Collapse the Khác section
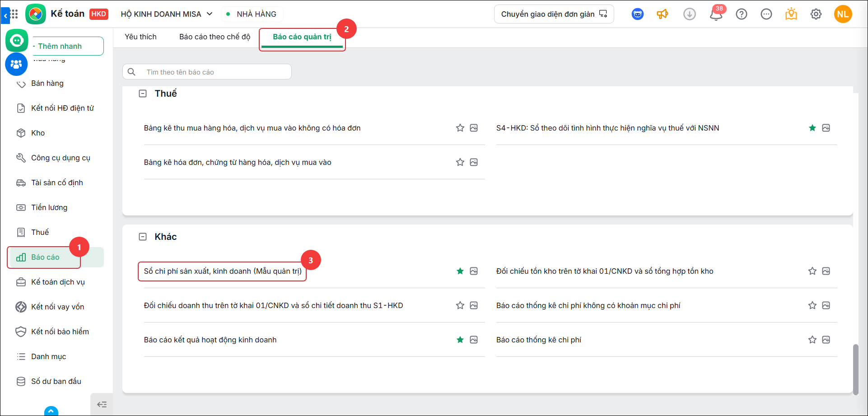Viewport: 868px width, 416px height. click(143, 237)
